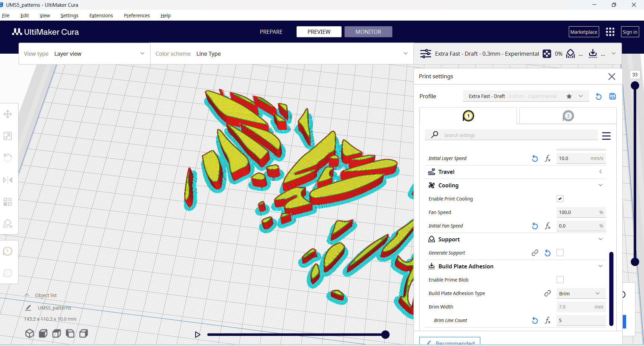The height and width of the screenshot is (346, 644).
Task: Open Build Plate Adhesion Type dropdown
Action: click(x=581, y=293)
